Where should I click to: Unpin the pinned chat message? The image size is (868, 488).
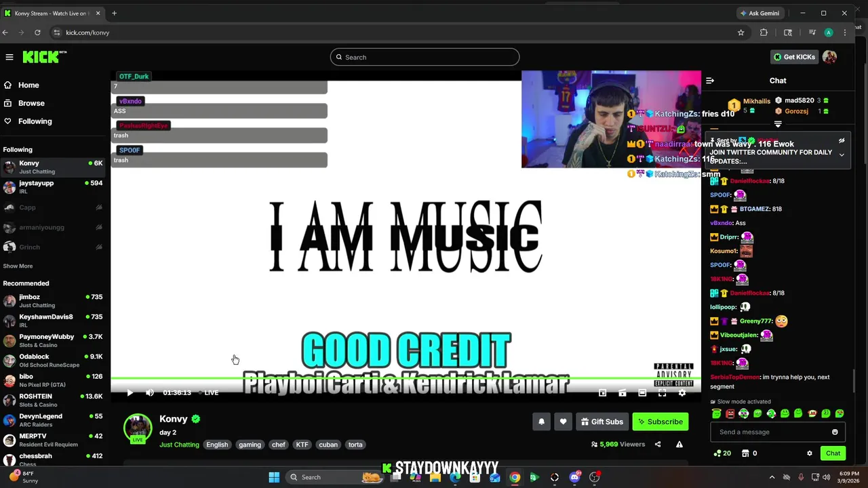(x=842, y=141)
